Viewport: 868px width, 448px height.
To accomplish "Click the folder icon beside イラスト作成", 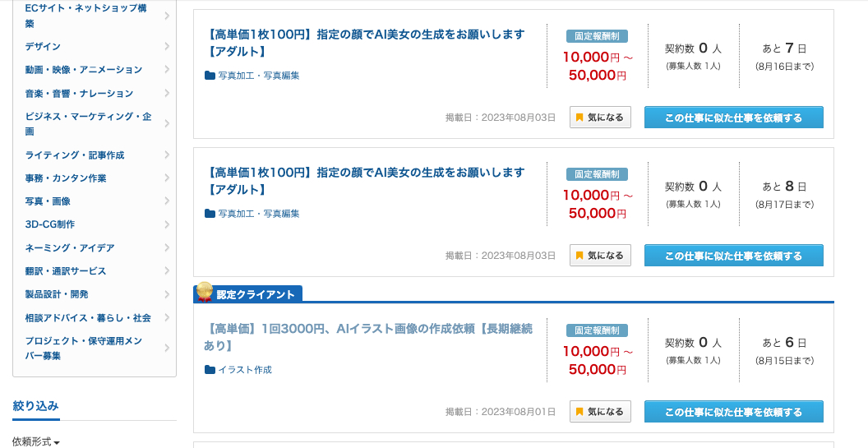I will 210,369.
